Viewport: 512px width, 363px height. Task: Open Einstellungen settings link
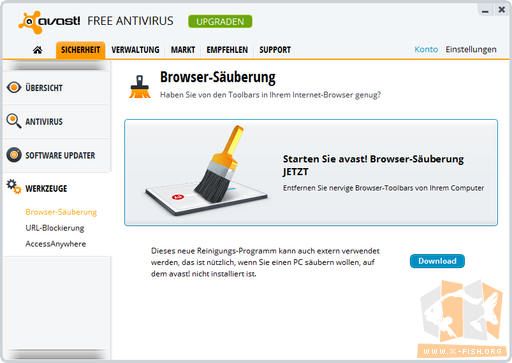[x=471, y=49]
